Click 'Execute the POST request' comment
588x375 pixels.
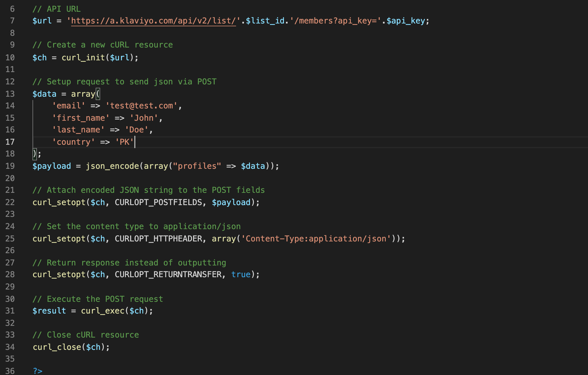tap(98, 299)
